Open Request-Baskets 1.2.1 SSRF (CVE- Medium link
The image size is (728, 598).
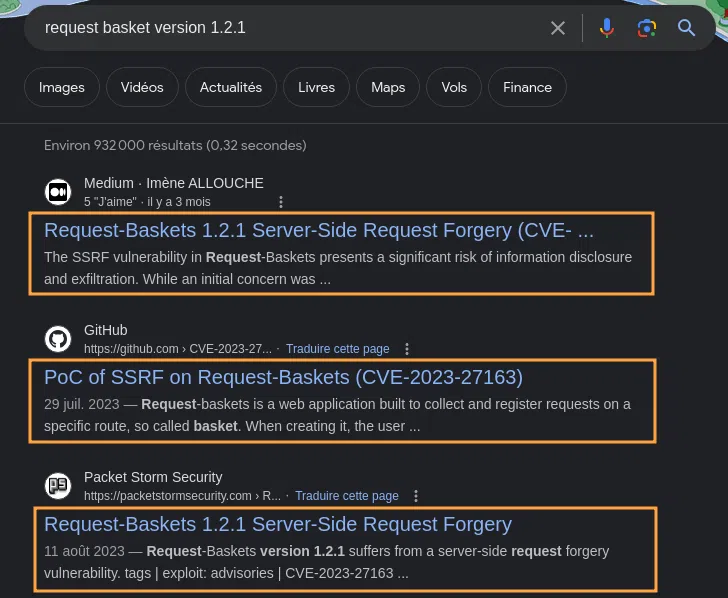coord(319,230)
